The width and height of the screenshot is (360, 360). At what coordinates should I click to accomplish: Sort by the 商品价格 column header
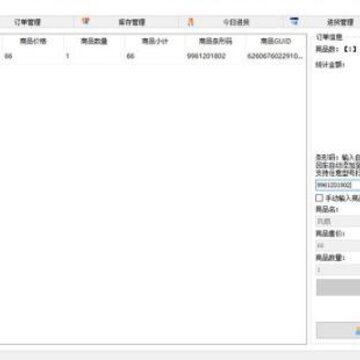(x=33, y=41)
